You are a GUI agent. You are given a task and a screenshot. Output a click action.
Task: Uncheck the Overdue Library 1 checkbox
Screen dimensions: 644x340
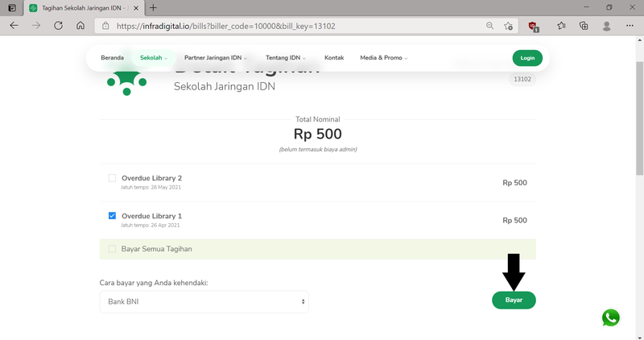[x=112, y=215]
